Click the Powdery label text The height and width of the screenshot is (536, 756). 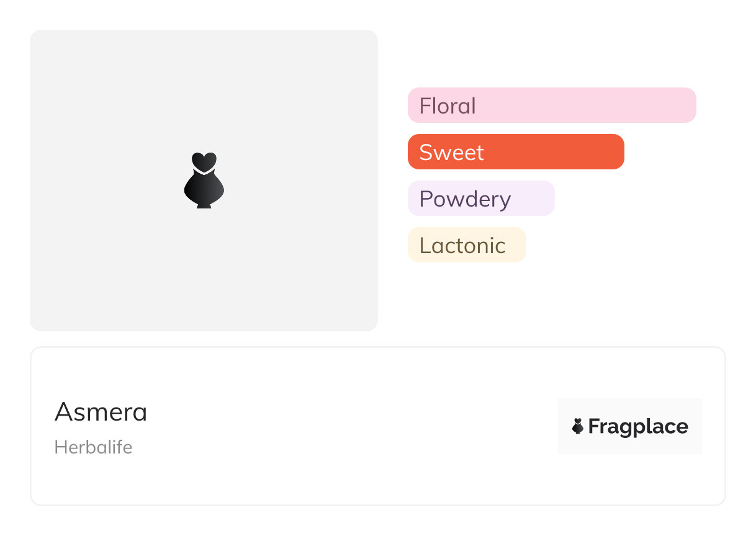click(x=465, y=199)
